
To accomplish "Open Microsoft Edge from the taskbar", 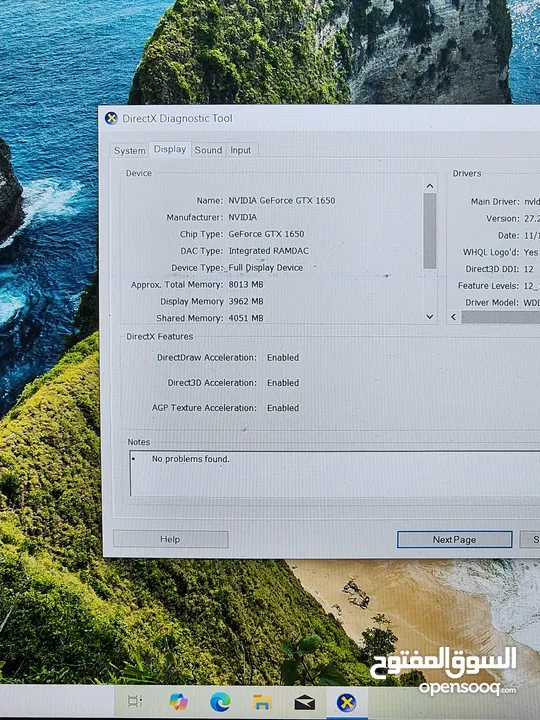I will coord(220,702).
